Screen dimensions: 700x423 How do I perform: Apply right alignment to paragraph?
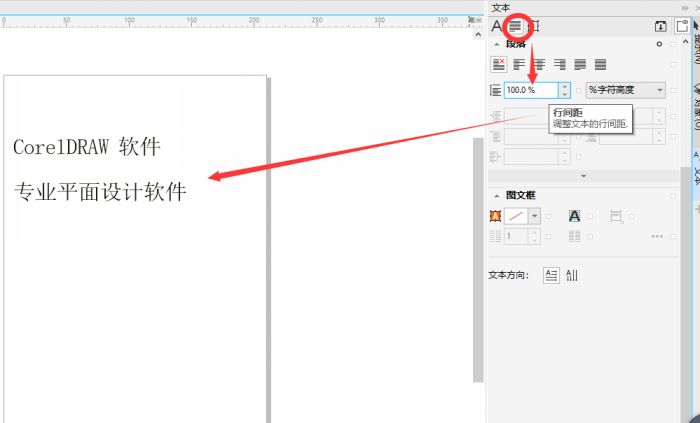(x=560, y=65)
